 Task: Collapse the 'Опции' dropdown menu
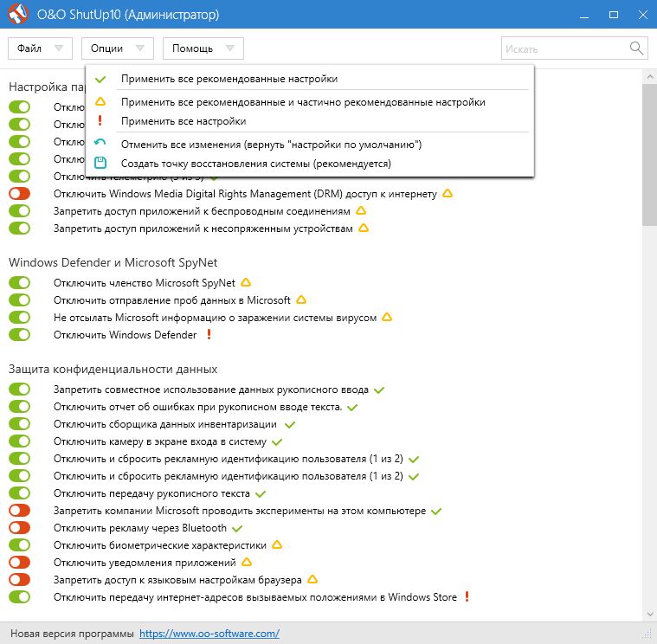click(117, 49)
